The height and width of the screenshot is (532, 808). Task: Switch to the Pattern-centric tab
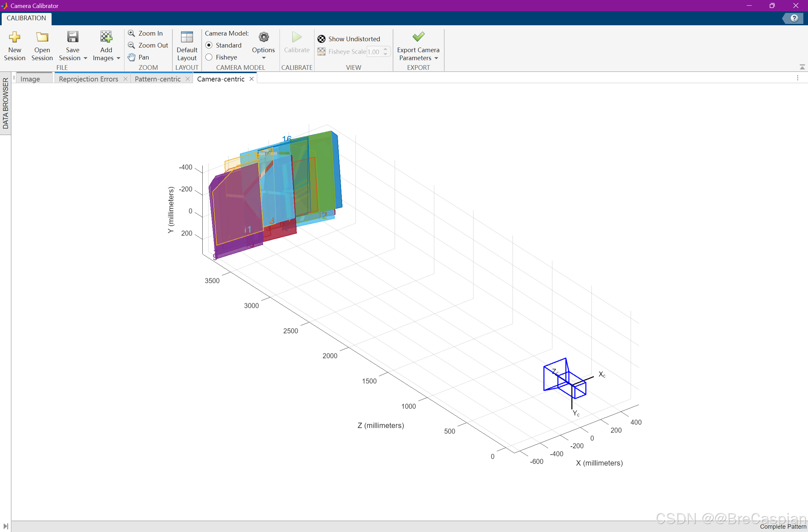tap(157, 79)
